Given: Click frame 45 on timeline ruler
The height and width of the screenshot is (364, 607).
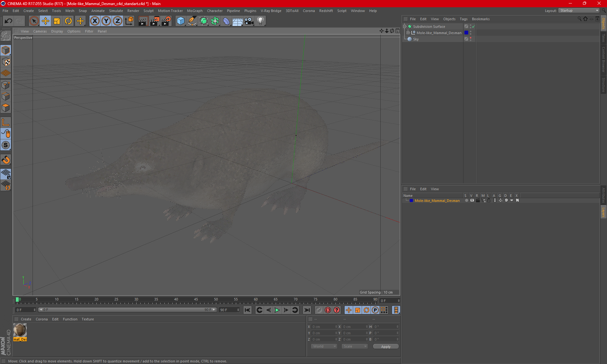Looking at the screenshot, I should [x=196, y=300].
